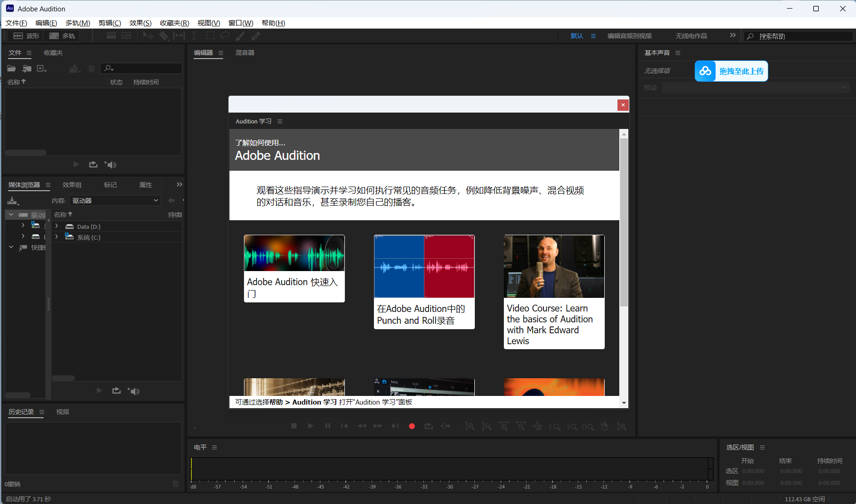Switch to the 标记 tab
This screenshot has height=504, width=856.
pyautogui.click(x=110, y=185)
